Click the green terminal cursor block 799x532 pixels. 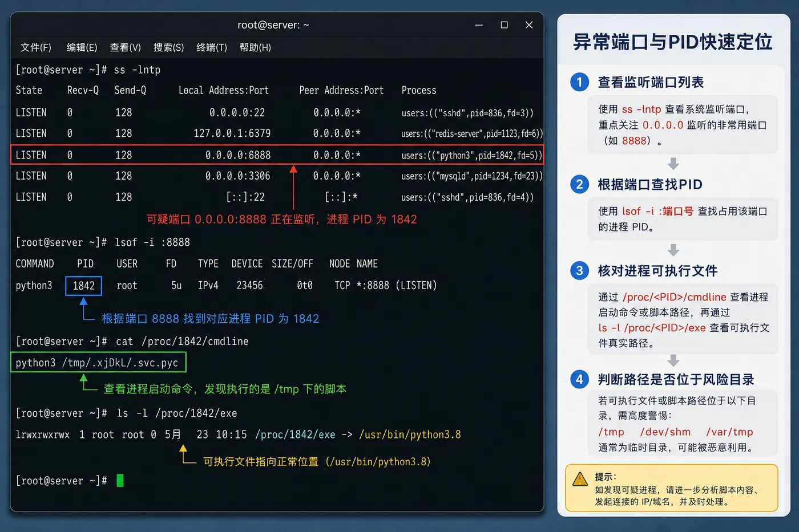(x=120, y=480)
